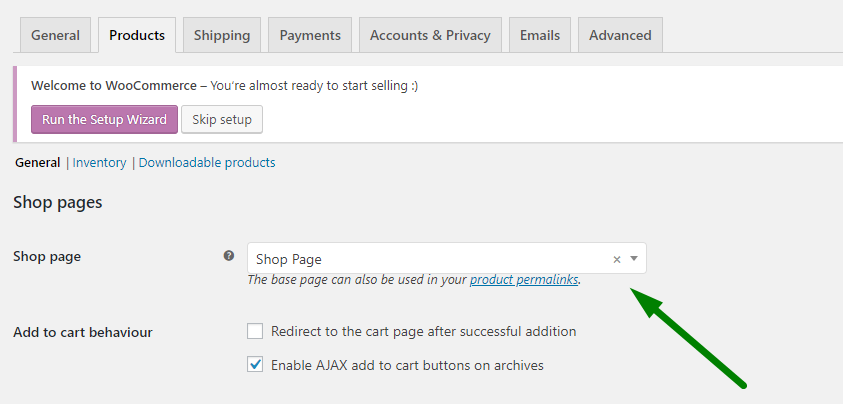Click the General subsection link

coord(37,163)
